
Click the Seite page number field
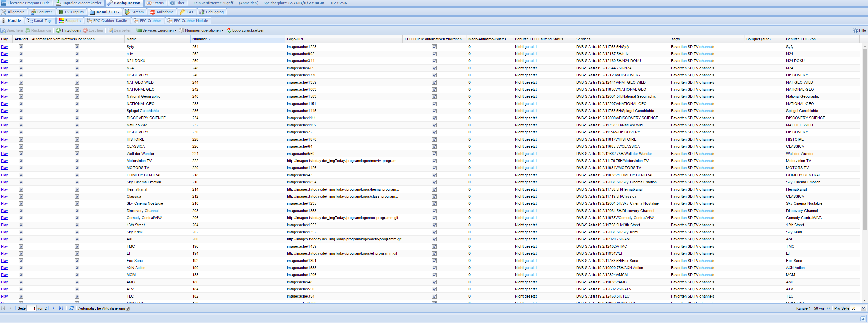tap(32, 308)
